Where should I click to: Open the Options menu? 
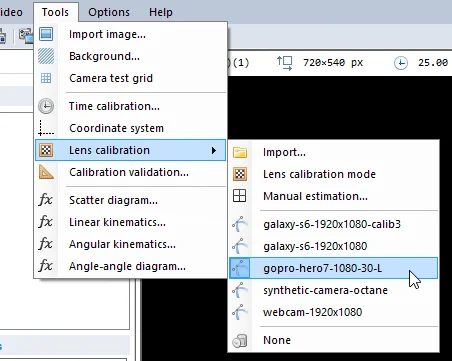pos(109,12)
